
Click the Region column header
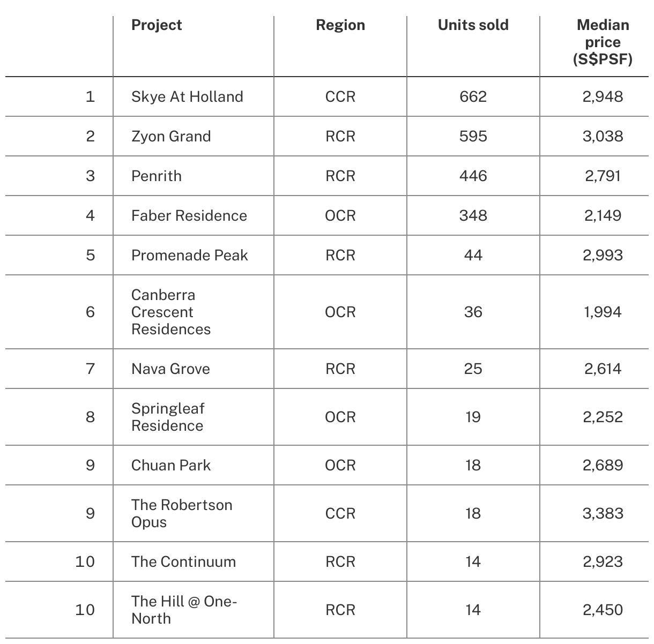pyautogui.click(x=340, y=25)
